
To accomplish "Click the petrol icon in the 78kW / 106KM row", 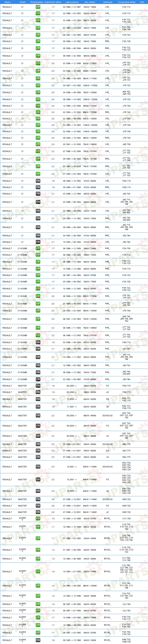I will pos(38,144).
